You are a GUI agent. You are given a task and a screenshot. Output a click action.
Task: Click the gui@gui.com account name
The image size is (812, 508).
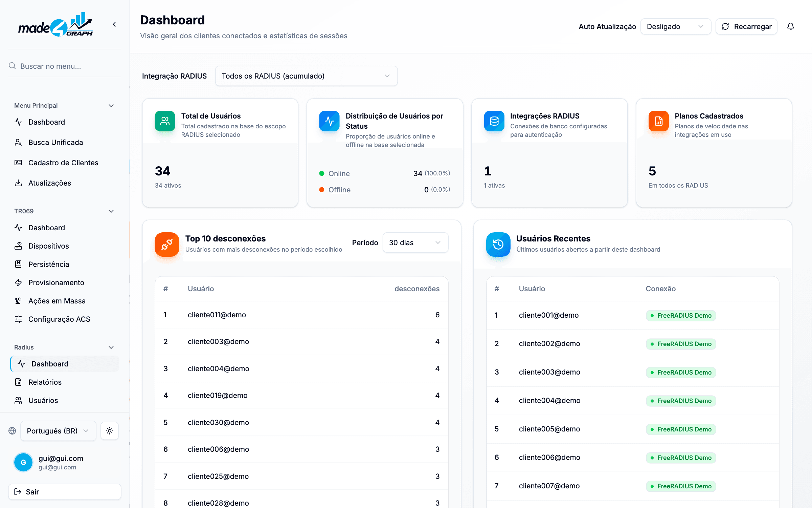(x=61, y=458)
